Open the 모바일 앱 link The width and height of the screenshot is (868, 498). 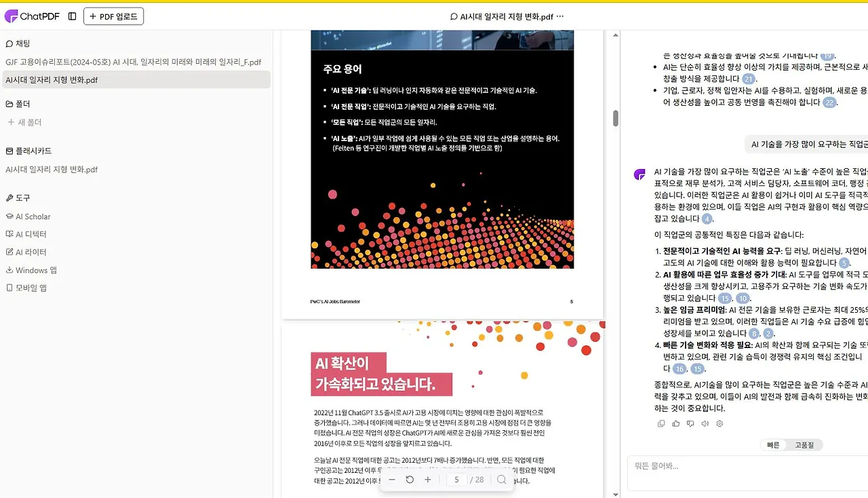coord(26,288)
